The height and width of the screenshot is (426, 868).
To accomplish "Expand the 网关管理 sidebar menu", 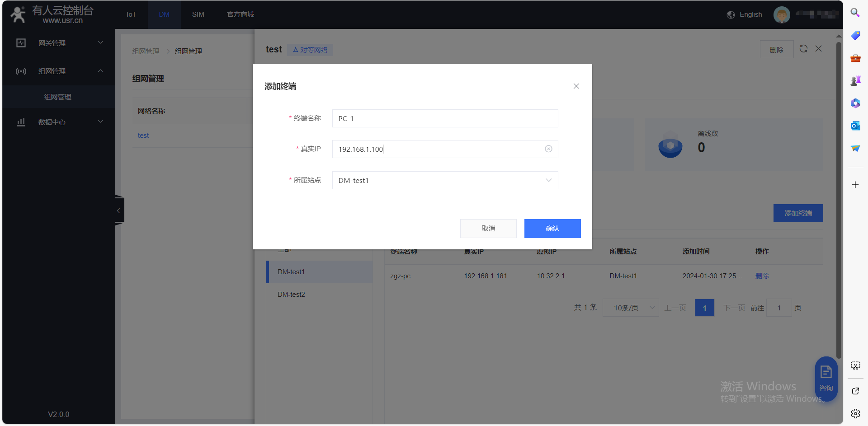I will pyautogui.click(x=59, y=43).
